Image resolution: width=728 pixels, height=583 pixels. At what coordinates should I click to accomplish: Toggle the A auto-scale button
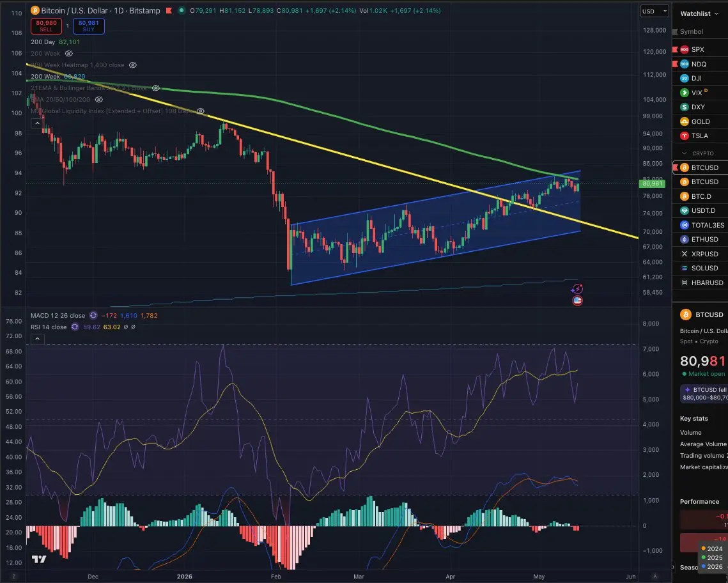[x=655, y=577]
